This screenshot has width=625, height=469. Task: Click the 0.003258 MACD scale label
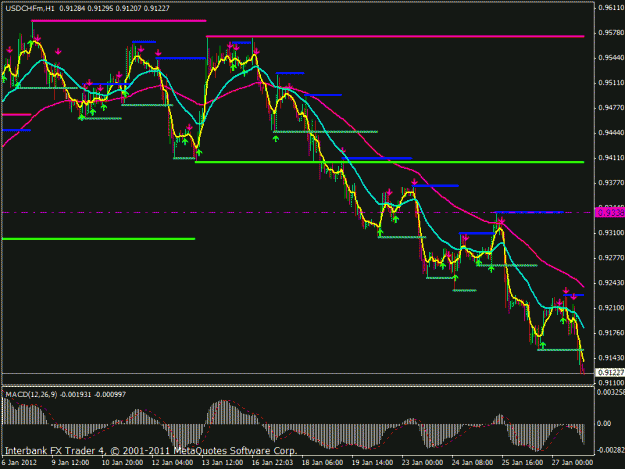pos(611,392)
